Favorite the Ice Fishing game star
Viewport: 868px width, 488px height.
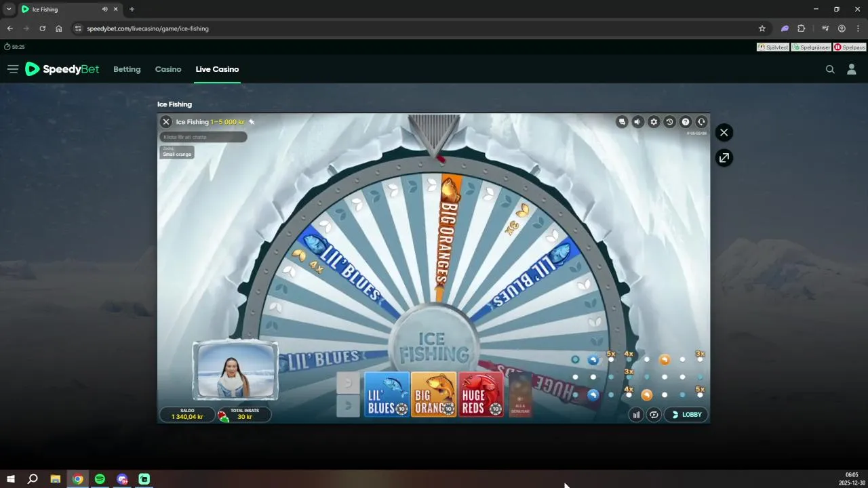252,122
